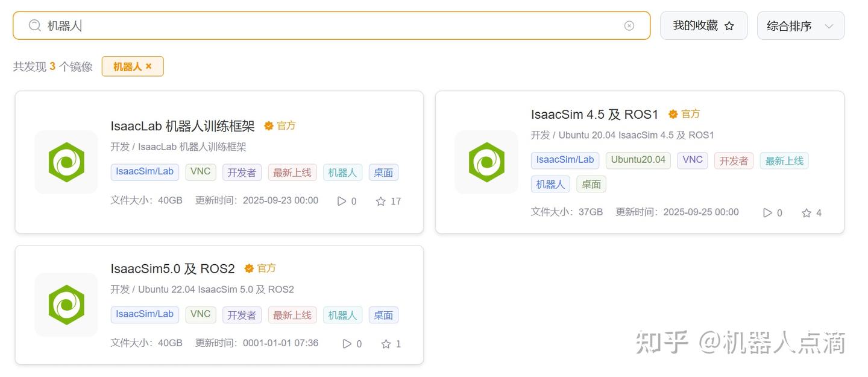
Task: Click into the 机器人 search input field
Action: click(332, 25)
